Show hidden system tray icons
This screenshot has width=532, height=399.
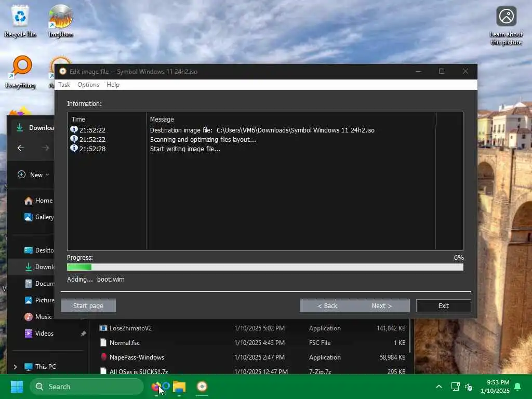(x=438, y=387)
